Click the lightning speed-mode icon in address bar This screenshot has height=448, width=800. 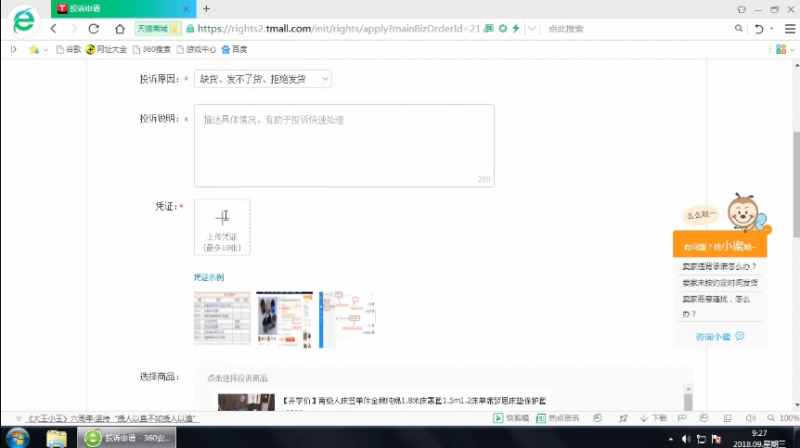(x=516, y=29)
